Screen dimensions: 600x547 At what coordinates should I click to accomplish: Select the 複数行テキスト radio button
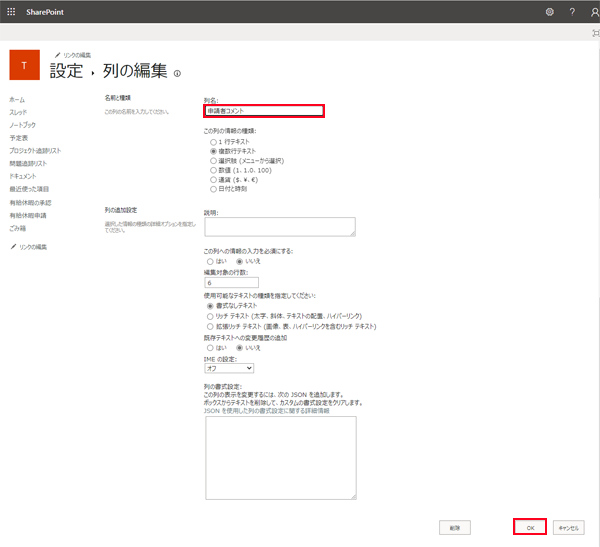213,151
